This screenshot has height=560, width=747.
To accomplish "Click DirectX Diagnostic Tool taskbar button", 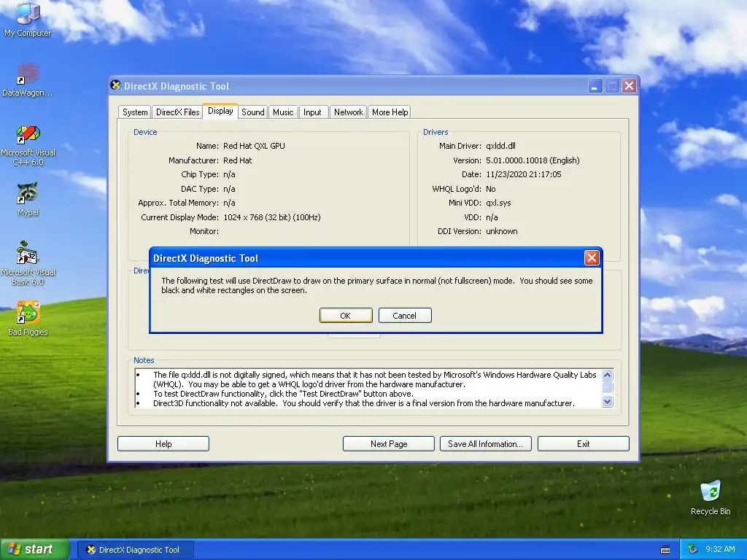I will [x=135, y=550].
